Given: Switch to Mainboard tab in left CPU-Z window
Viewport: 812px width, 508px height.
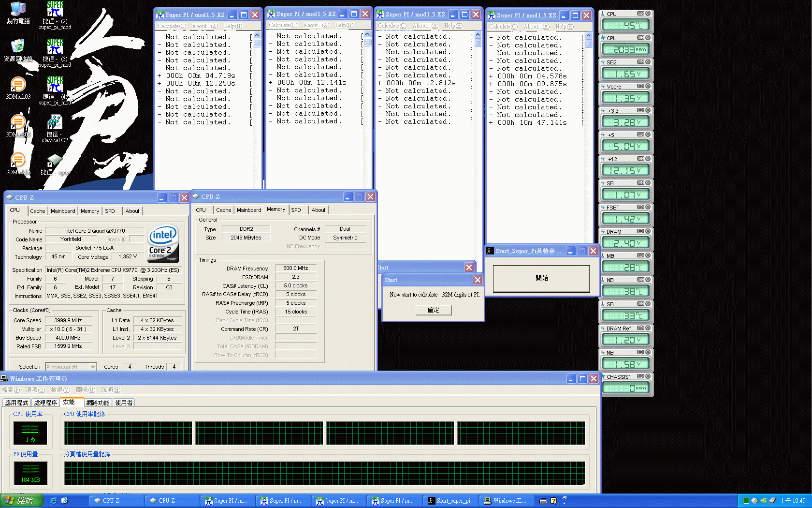Looking at the screenshot, I should coord(63,211).
